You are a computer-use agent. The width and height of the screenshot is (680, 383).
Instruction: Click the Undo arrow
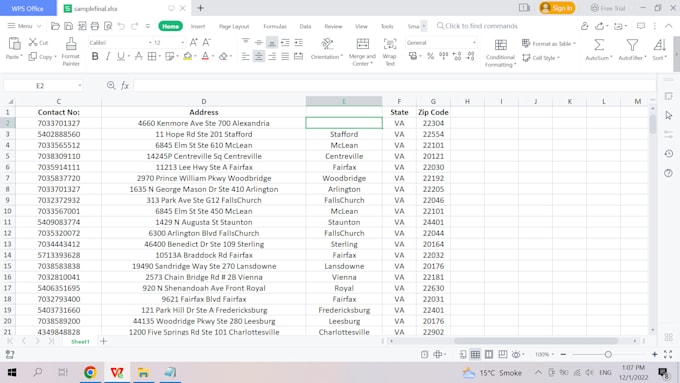121,26
